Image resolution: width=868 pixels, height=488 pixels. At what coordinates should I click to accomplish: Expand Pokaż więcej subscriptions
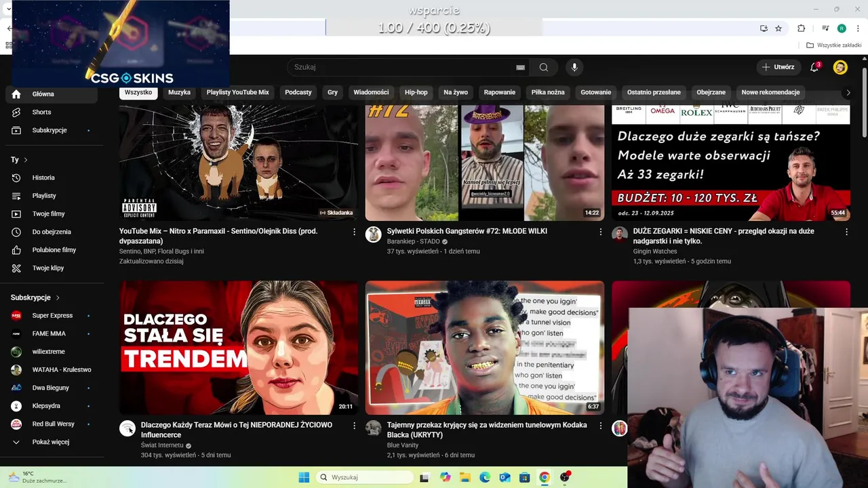[52, 442]
